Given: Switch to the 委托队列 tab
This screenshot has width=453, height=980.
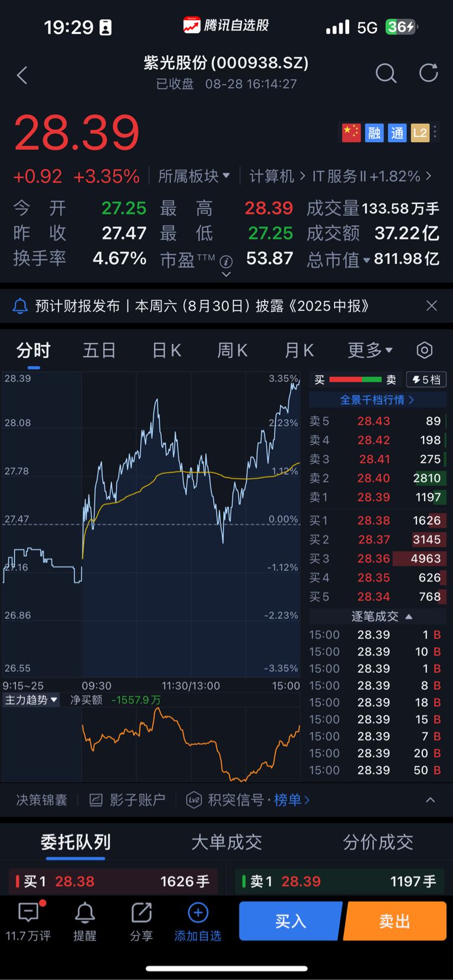Looking at the screenshot, I should (75, 842).
